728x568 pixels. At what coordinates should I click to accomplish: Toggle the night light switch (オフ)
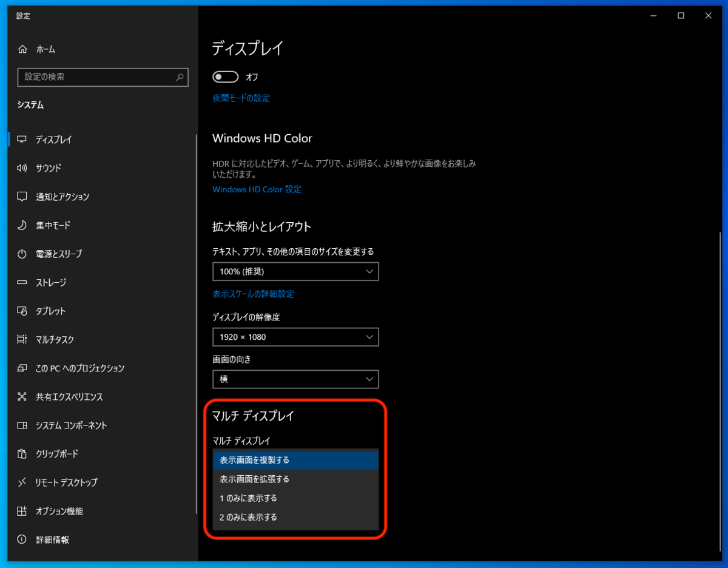tap(225, 77)
